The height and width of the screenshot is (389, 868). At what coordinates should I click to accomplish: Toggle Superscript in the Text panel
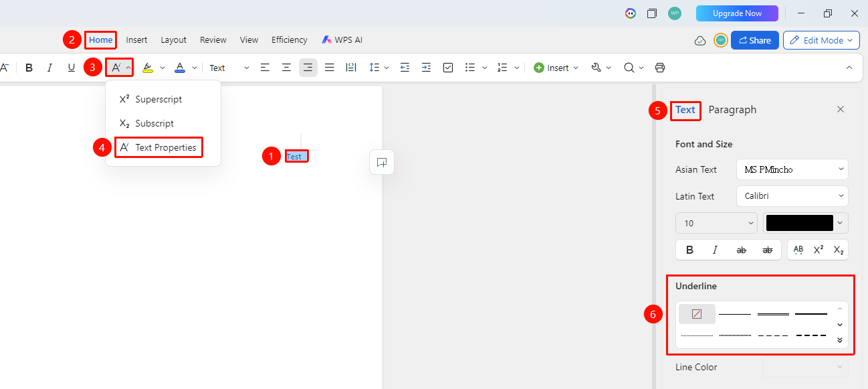point(818,250)
